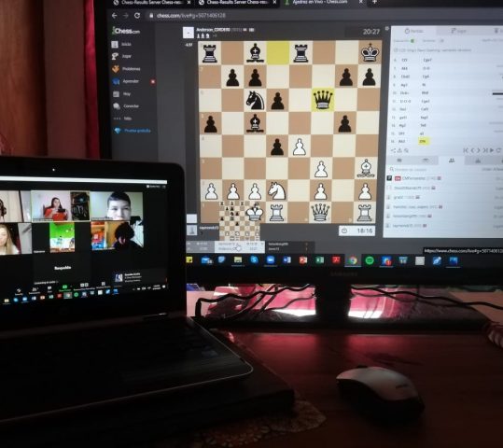Click the Chrome icon in the taskbar
Screen dimensions: 503x448
353,260
